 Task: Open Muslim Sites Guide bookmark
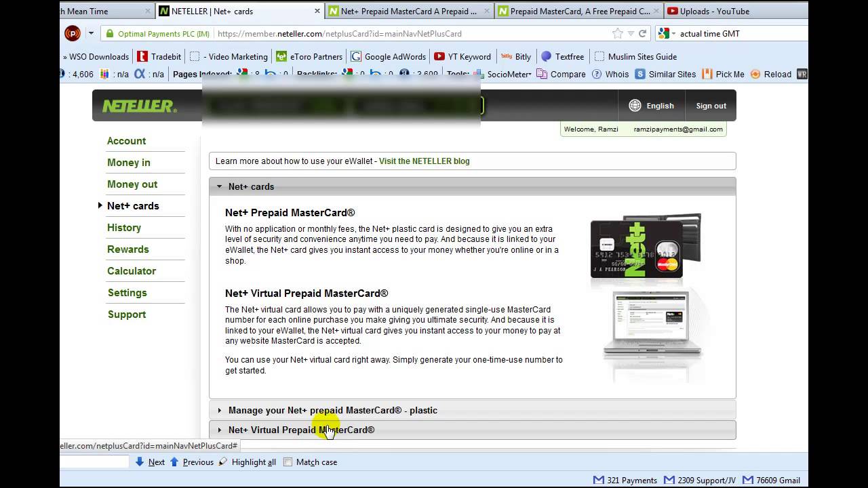635,56
